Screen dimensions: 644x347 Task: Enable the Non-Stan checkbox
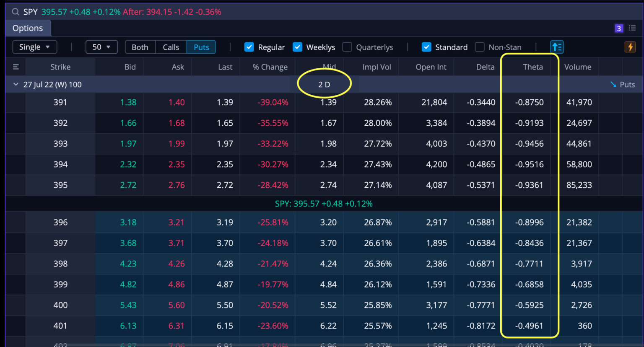[480, 47]
